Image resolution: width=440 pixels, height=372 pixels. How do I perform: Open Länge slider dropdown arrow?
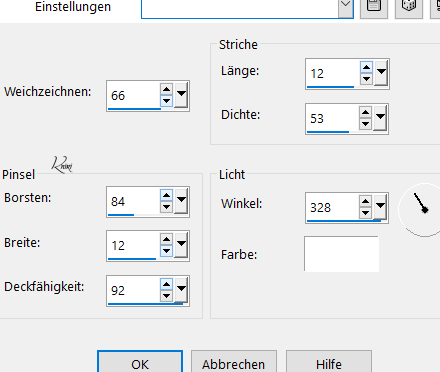tap(381, 73)
